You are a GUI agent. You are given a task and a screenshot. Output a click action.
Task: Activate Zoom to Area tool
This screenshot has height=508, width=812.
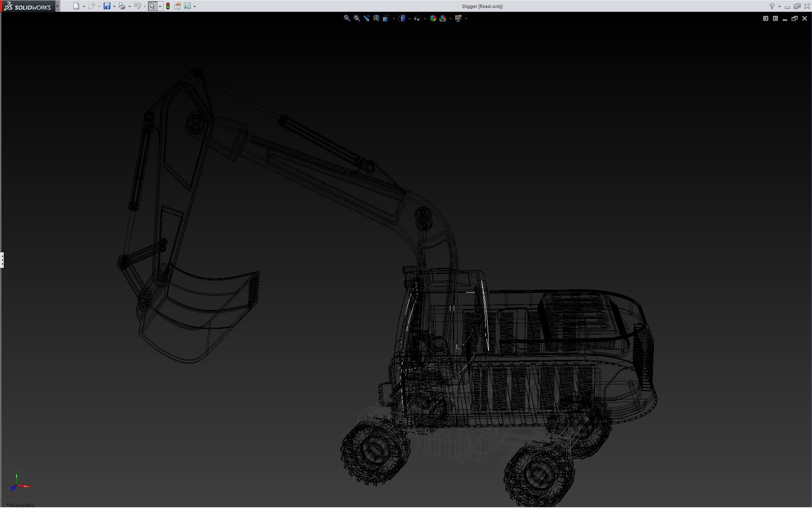tap(357, 18)
